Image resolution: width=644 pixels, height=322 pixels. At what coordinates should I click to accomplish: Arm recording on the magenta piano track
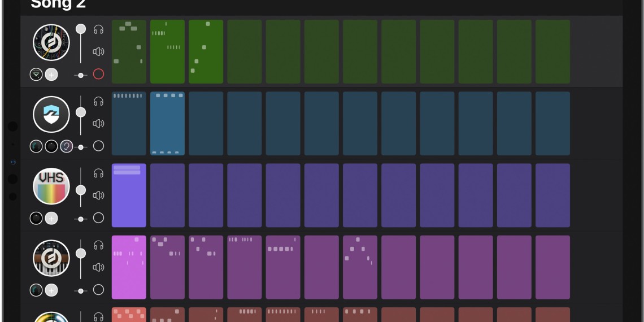[98, 290]
